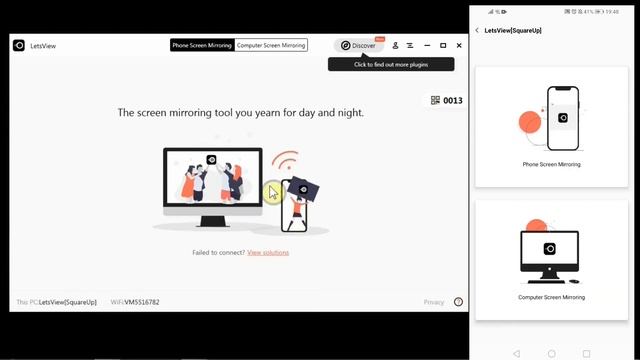Switch to Computer Screen Mirroring tab

click(271, 45)
